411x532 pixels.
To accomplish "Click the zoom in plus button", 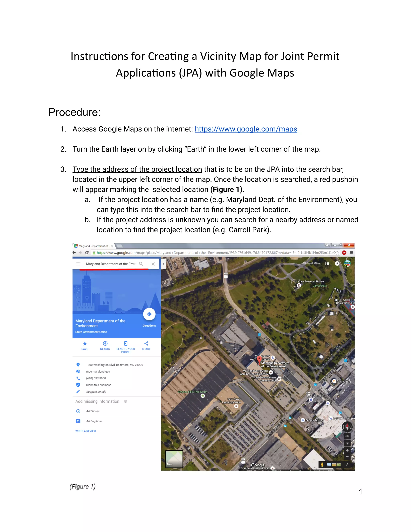I will click(347, 450).
